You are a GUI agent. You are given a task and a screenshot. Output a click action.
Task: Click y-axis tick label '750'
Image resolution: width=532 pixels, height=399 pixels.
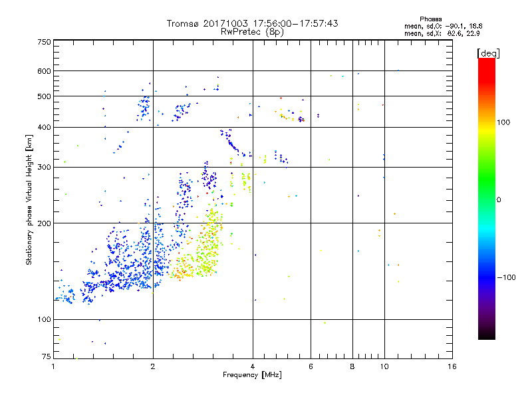(44, 42)
